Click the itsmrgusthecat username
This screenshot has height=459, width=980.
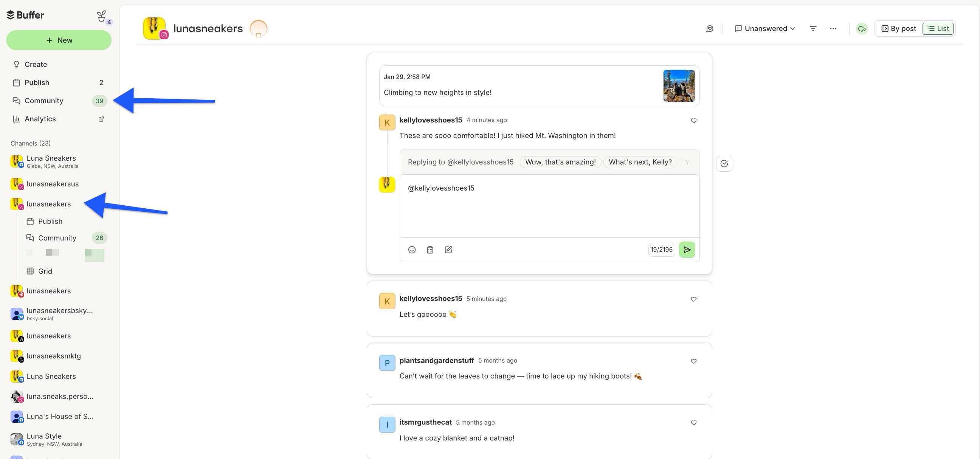tap(425, 422)
